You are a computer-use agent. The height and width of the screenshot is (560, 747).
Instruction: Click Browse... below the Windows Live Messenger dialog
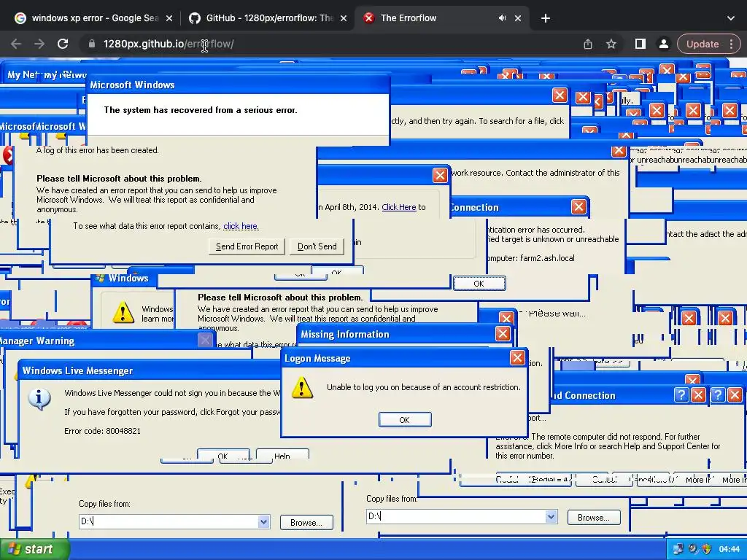pos(306,522)
